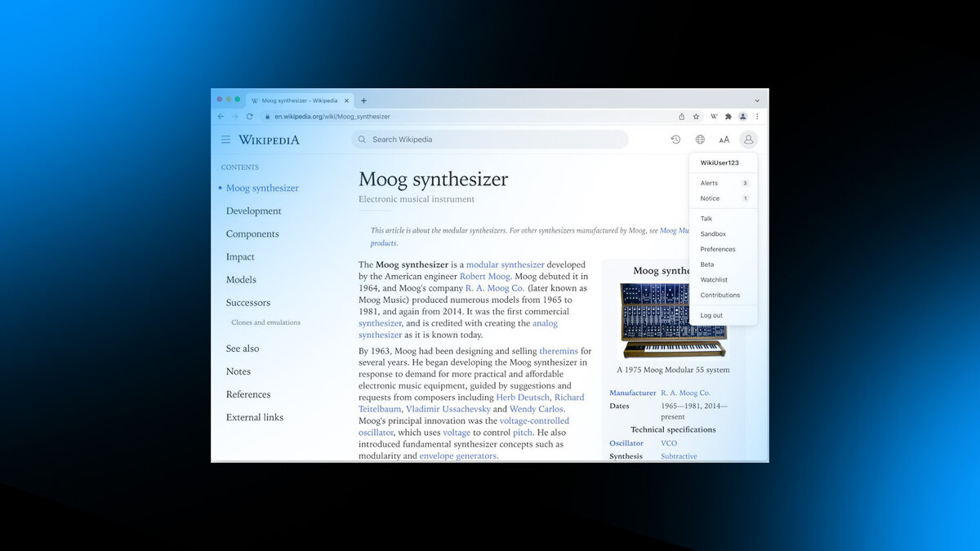Close the Moog synthesizer browser tab
The width and height of the screenshot is (980, 551).
(x=346, y=100)
